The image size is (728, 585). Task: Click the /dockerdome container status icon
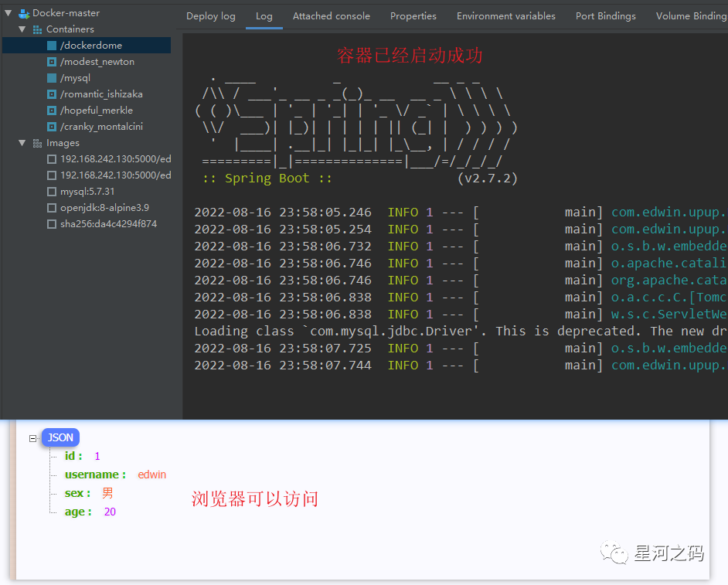(52, 46)
